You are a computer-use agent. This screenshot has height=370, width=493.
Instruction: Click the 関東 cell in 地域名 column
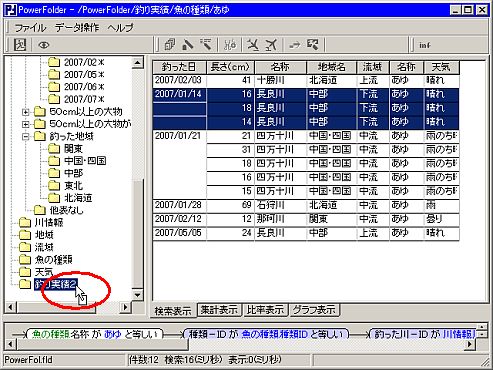(x=331, y=220)
